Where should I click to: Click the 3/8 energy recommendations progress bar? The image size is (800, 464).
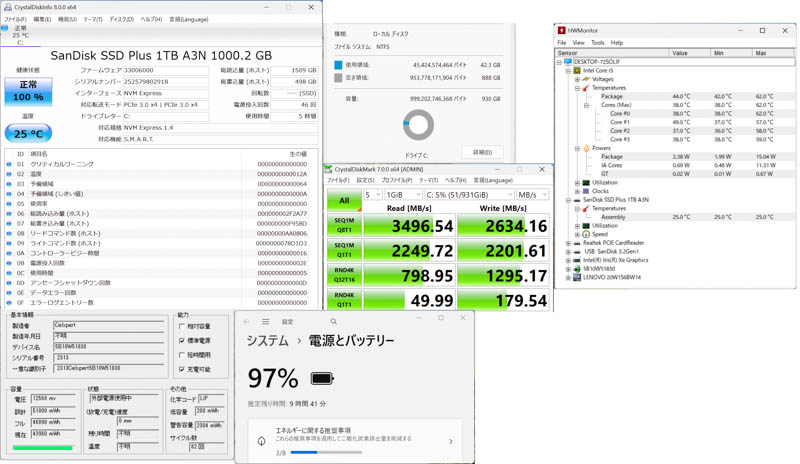[327, 452]
